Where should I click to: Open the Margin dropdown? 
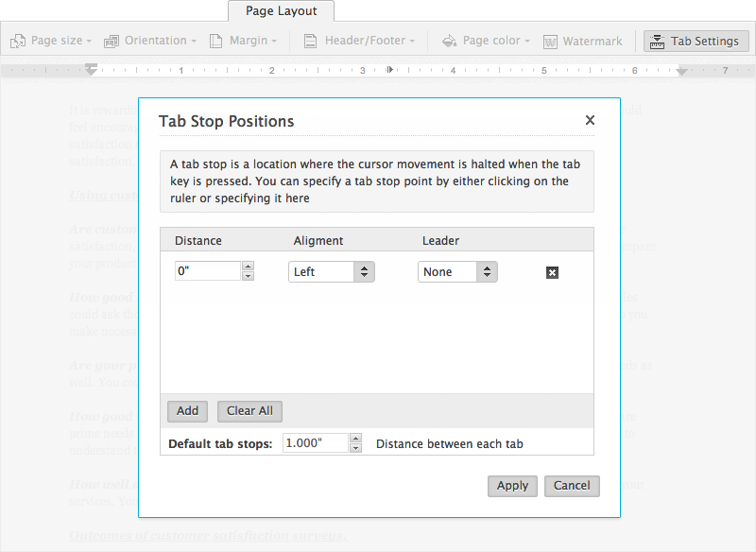(x=244, y=41)
